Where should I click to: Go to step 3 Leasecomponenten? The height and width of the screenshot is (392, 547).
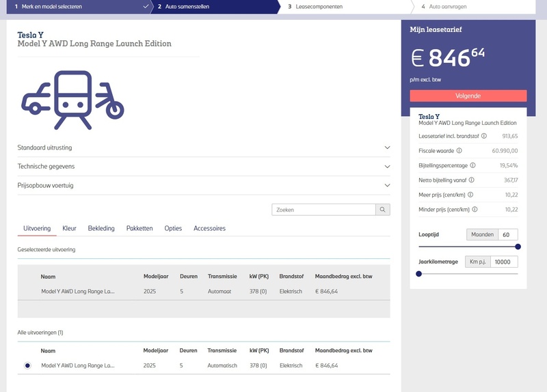pyautogui.click(x=345, y=7)
